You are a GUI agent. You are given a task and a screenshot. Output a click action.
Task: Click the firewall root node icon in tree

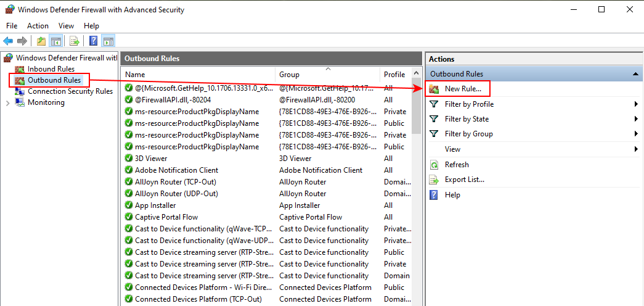coord(8,57)
